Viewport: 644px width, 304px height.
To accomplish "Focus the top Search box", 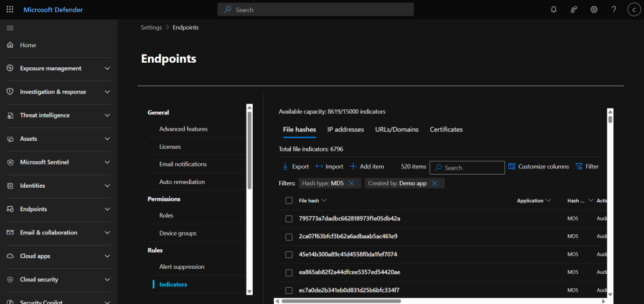I will pos(316,9).
